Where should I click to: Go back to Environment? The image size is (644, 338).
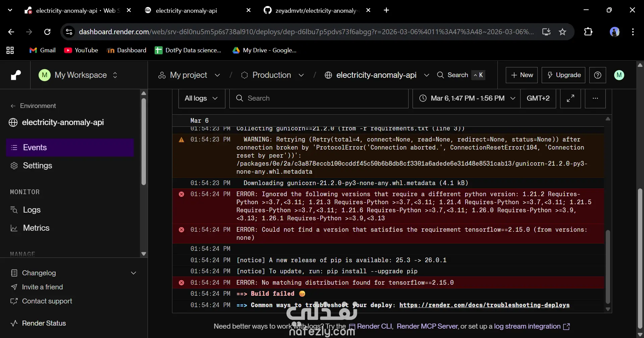(x=33, y=106)
